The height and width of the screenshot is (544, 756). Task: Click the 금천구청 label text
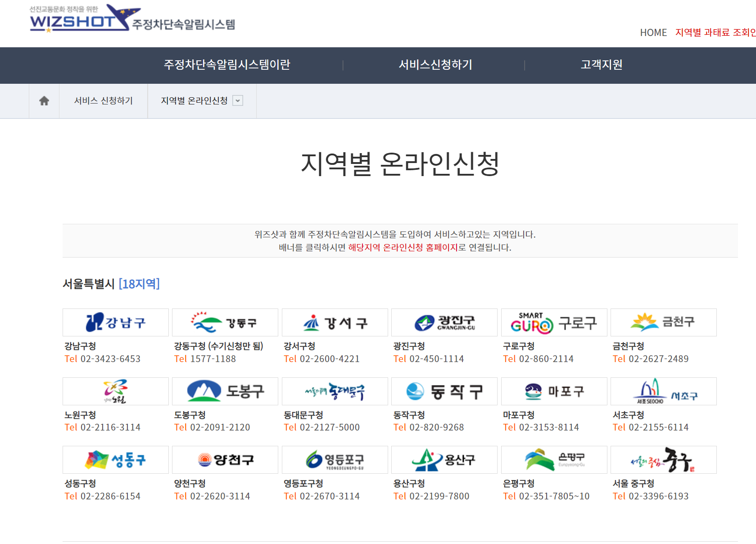628,346
